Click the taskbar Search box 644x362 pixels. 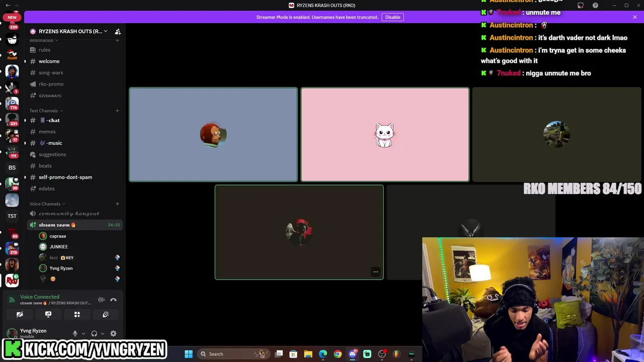tap(233, 354)
